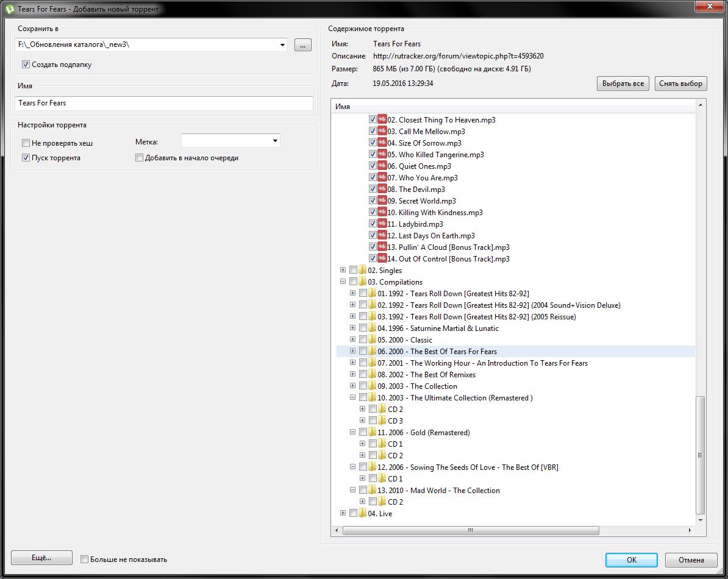Select '03. 1992 - Tears Roll Down (2005 Reissue)'

click(476, 317)
